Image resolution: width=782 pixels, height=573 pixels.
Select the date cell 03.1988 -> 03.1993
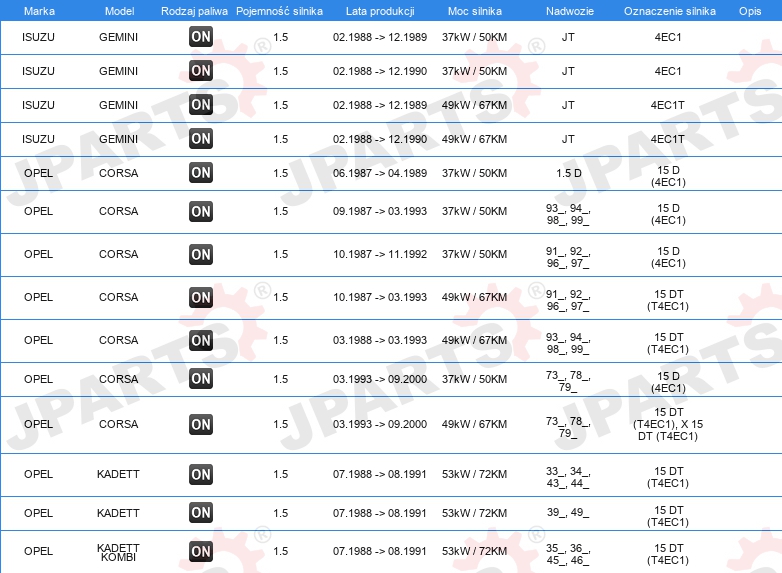pos(380,340)
